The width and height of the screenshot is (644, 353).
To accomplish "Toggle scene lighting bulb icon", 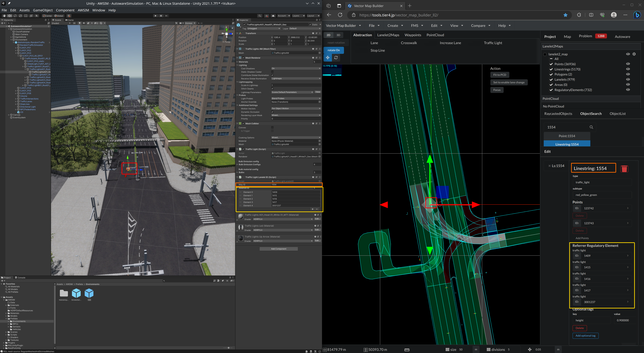I will click(80, 23).
